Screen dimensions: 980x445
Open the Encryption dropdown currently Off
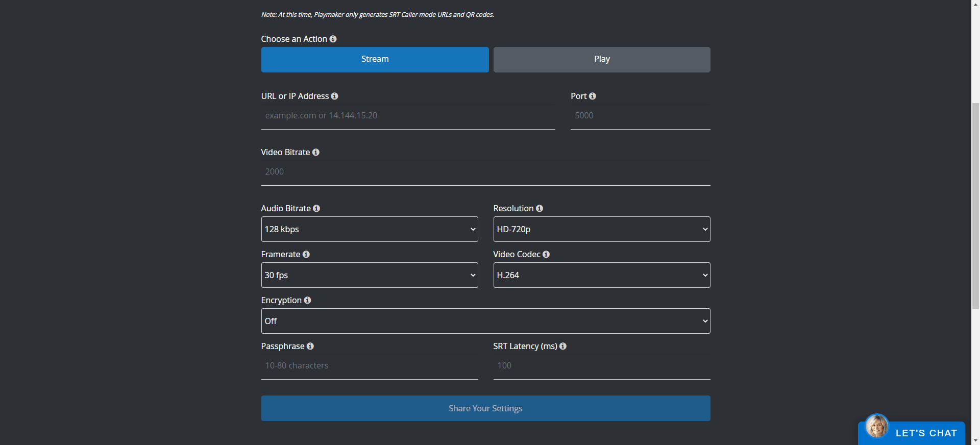pyautogui.click(x=485, y=321)
